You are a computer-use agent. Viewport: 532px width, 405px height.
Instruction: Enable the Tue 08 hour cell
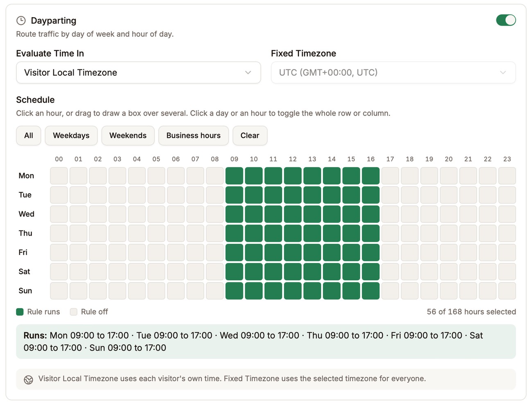tap(215, 195)
